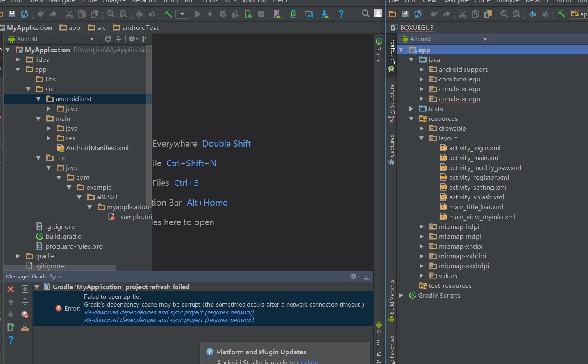This screenshot has height=364, width=588.
Task: Open file icon in BOXUEGU3 window toolbar
Action: point(393,14)
